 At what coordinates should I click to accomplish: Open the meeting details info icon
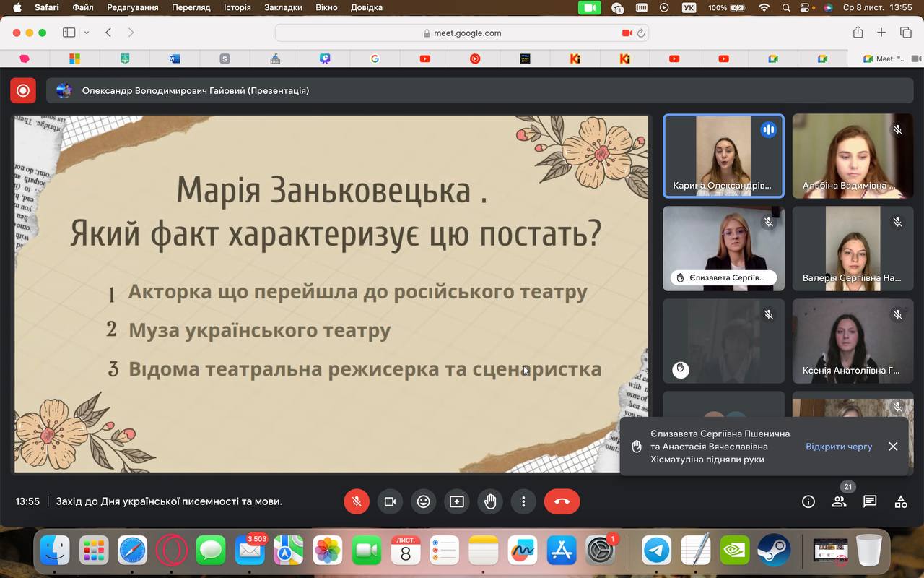(808, 501)
